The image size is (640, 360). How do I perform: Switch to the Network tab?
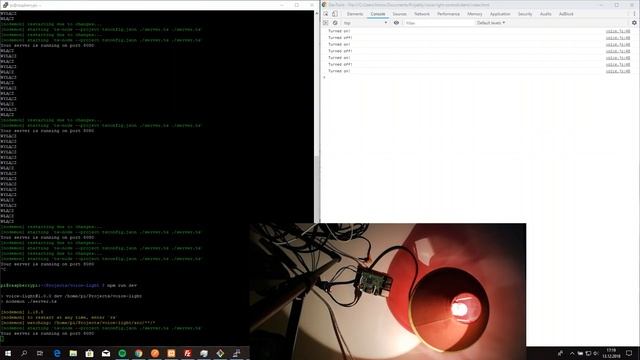pyautogui.click(x=422, y=14)
